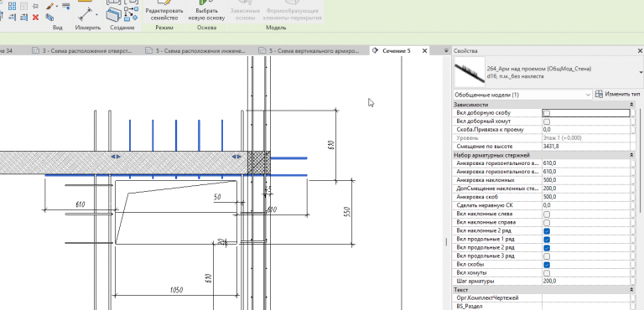Image resolution: width=644 pixels, height=310 pixels.
Task: Click ДопСмещение наклонных value 200,0
Action: pos(586,189)
